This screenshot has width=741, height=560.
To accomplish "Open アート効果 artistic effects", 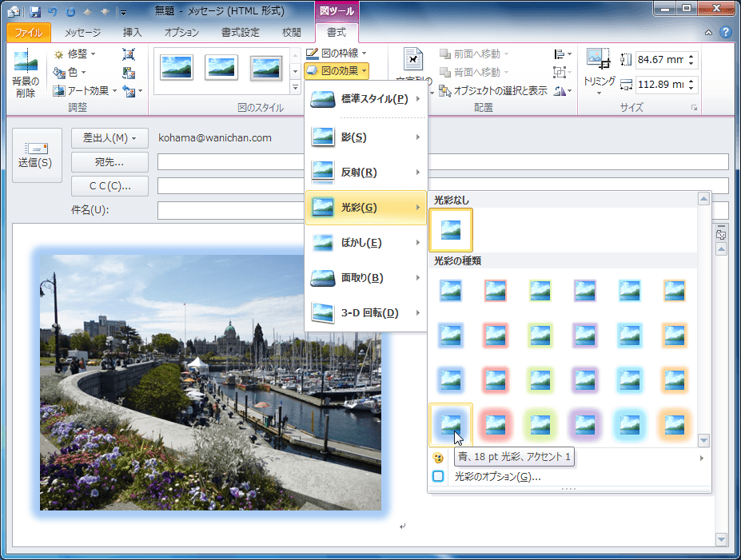I will pos(85,90).
